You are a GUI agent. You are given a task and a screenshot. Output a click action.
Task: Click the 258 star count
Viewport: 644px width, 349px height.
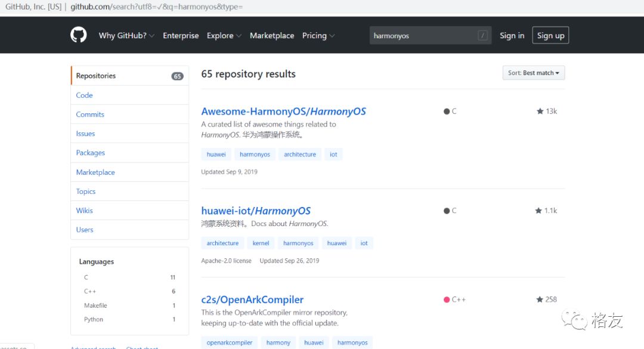[x=551, y=299]
